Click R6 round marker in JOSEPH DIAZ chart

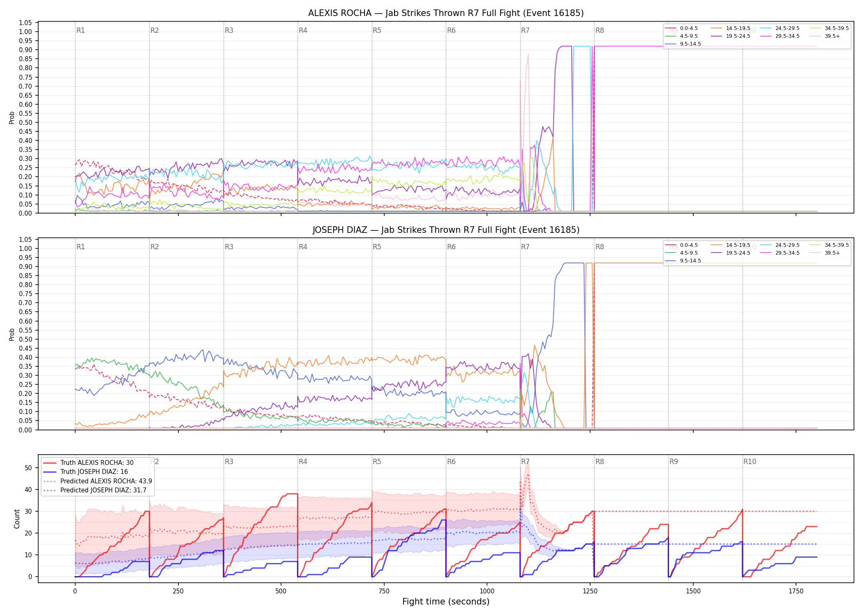pos(451,247)
